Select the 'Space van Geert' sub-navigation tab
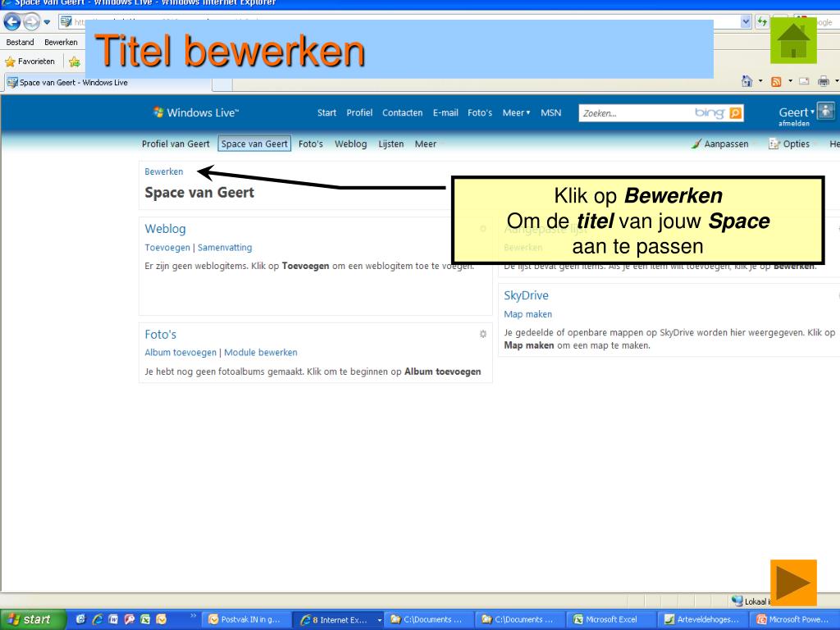Image resolution: width=840 pixels, height=630 pixels. 254,144
